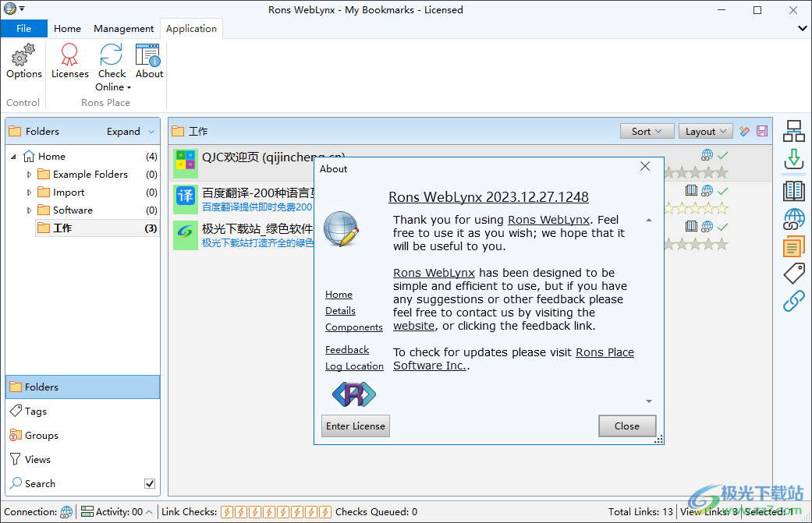Click the price tag icon in right sidebar

click(x=794, y=273)
